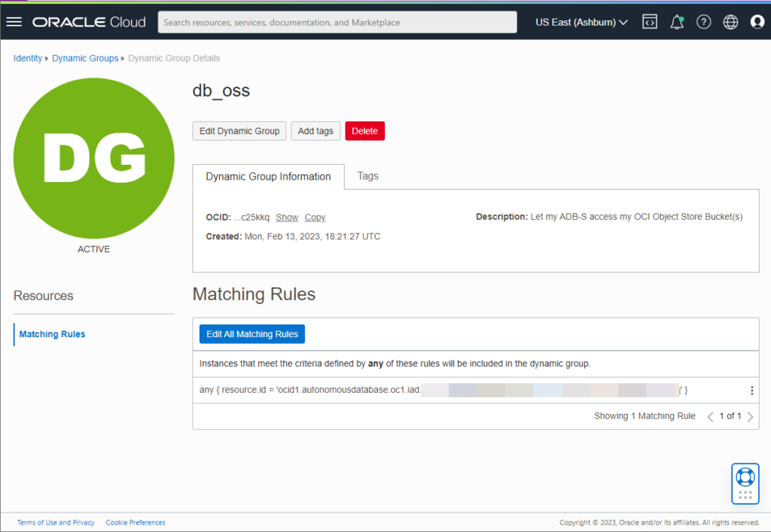Click the green DG group avatar

coord(94,158)
